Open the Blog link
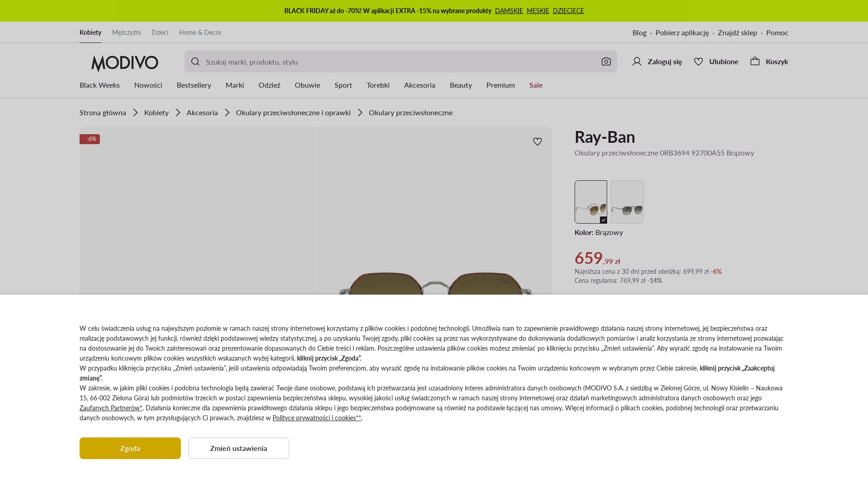The image size is (868, 488). [x=639, y=33]
